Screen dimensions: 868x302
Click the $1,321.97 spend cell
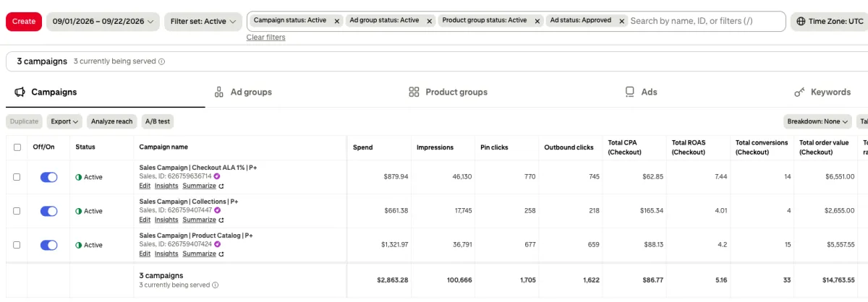coord(394,244)
